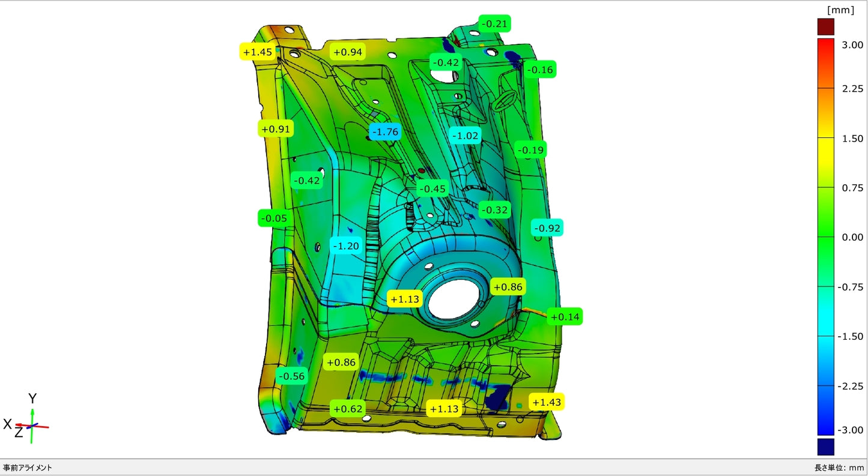The height and width of the screenshot is (476, 868).
Task: Click the +1.45 deviation label
Action: pos(258,52)
